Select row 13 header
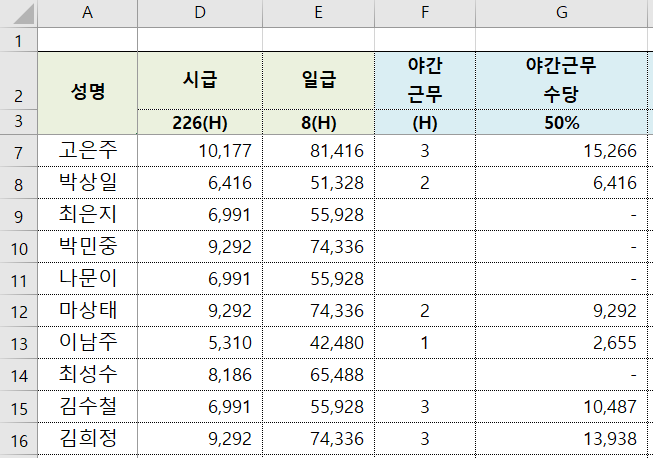653x458 pixels. point(19,343)
